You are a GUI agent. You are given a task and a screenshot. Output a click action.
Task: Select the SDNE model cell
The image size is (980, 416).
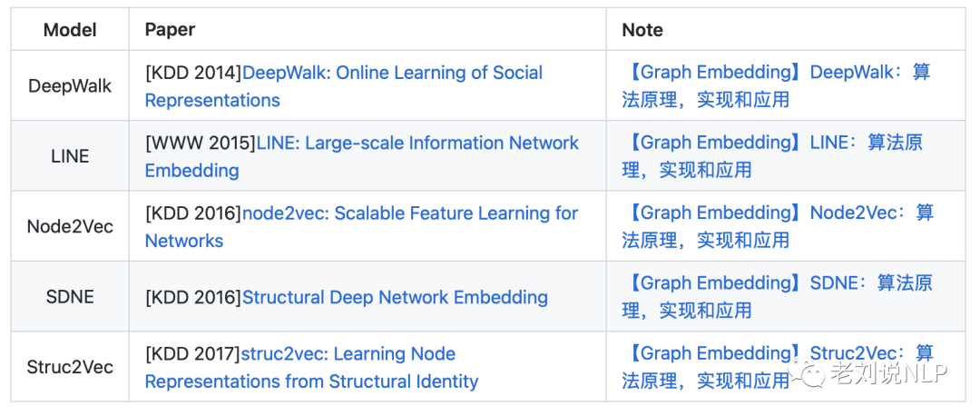[70, 297]
